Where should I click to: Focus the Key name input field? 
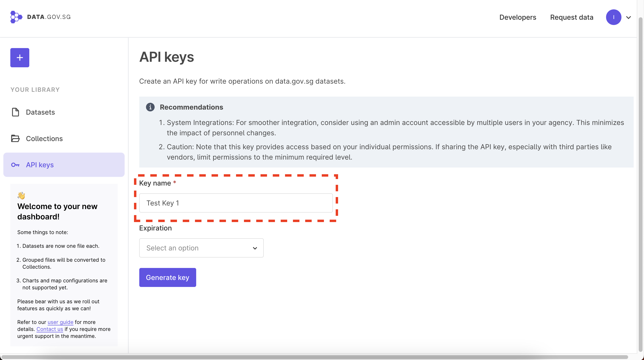coord(236,203)
